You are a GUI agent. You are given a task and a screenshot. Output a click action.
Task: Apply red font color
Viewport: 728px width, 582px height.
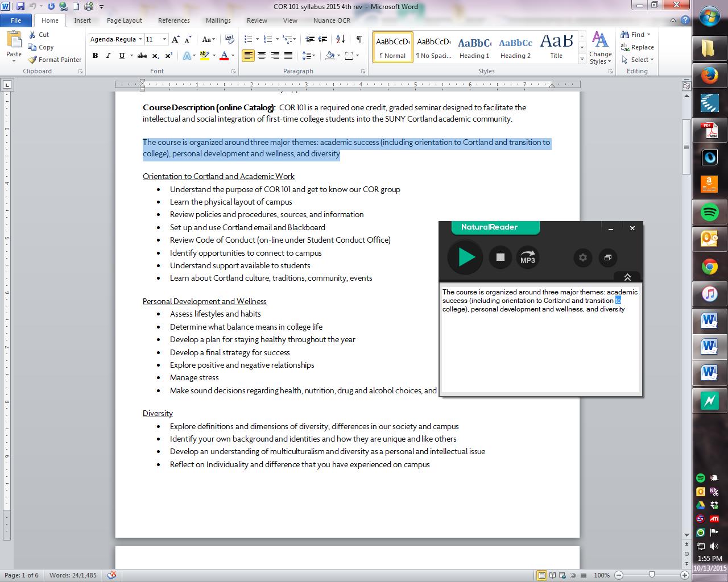(224, 56)
